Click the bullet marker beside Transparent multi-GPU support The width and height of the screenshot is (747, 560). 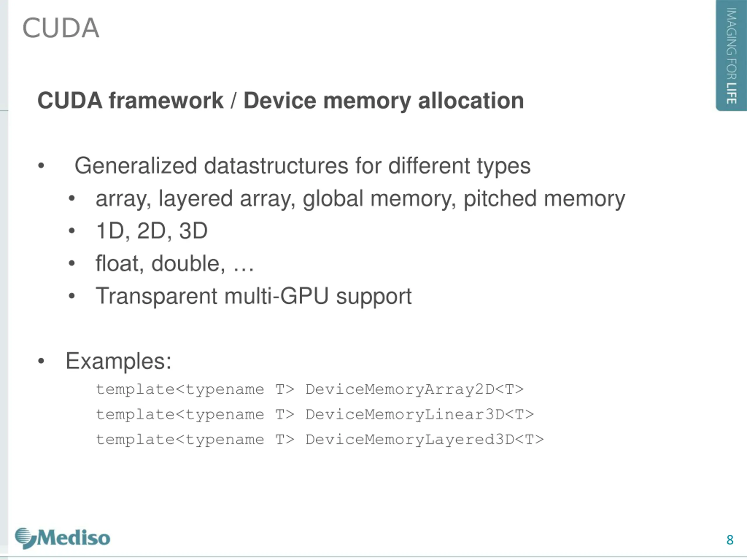coord(71,296)
